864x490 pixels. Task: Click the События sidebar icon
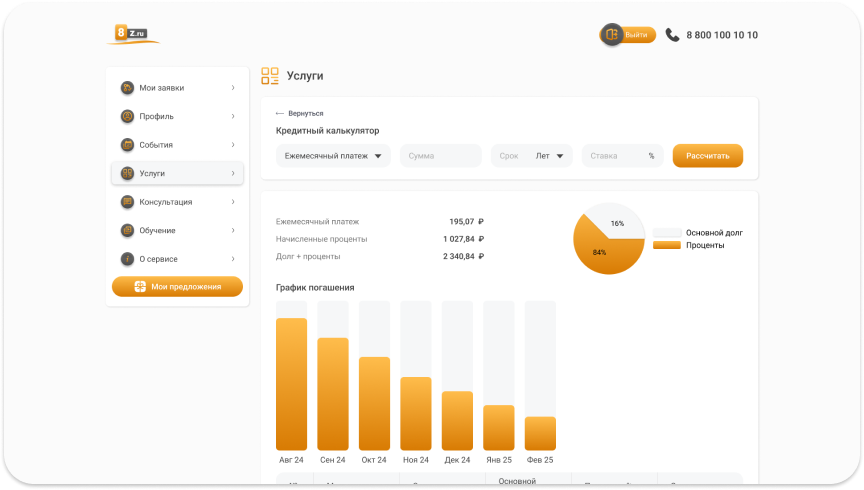click(x=127, y=145)
